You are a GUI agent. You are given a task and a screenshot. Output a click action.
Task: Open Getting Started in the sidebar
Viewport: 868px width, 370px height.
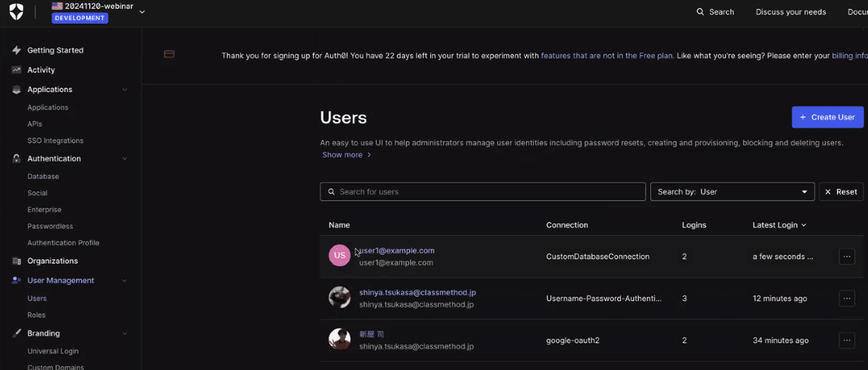[56, 50]
